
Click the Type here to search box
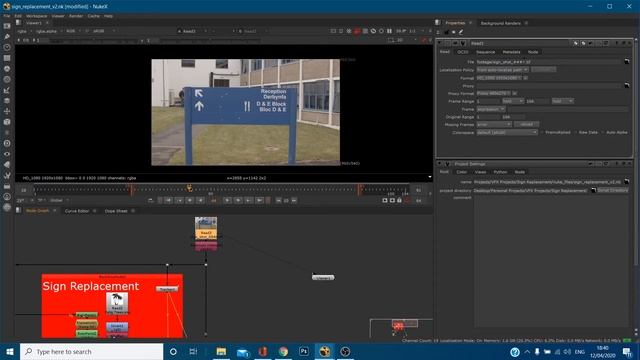click(91, 351)
